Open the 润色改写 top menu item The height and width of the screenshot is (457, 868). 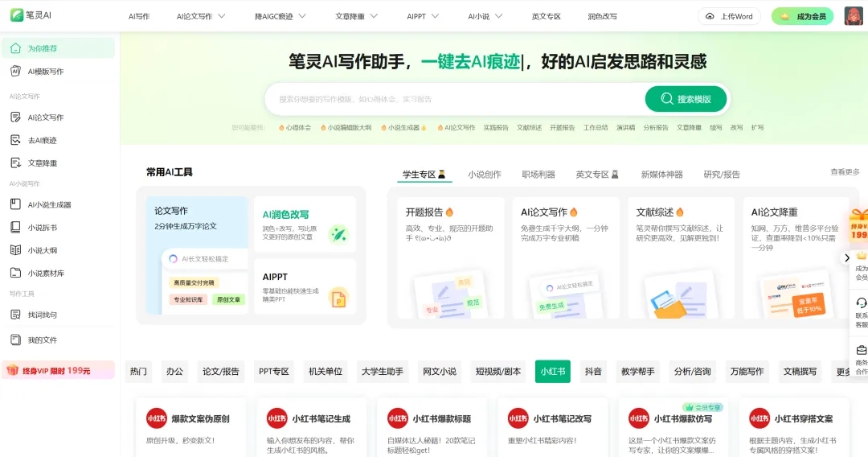pyautogui.click(x=602, y=16)
